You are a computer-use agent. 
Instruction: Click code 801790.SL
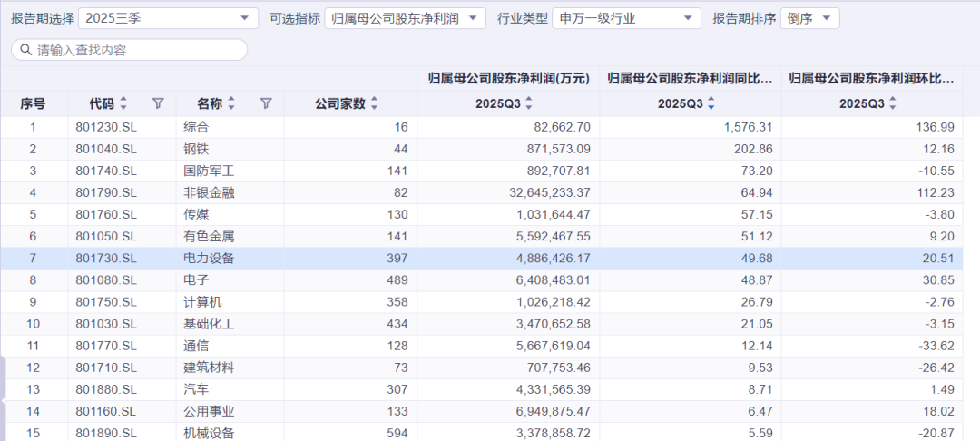coord(105,193)
